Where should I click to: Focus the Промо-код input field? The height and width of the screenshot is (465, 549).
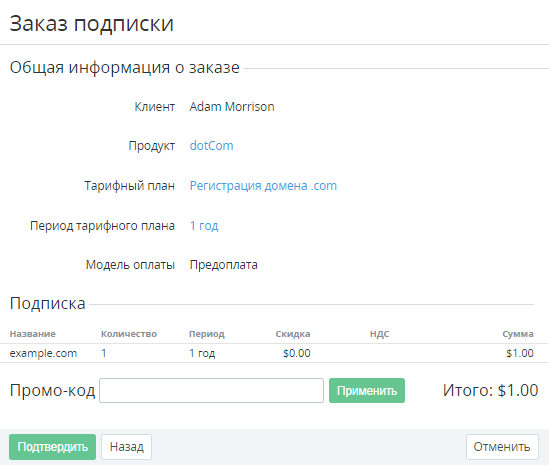coord(211,390)
